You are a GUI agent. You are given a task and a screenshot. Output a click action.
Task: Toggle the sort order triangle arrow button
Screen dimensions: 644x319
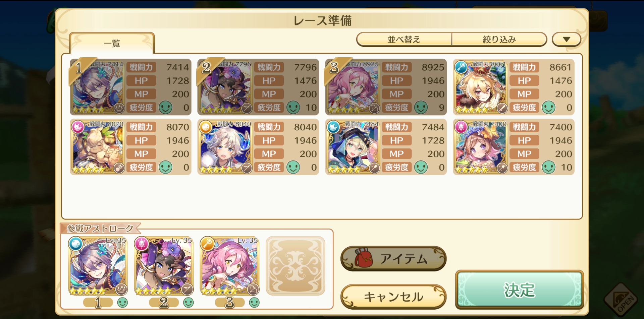click(567, 40)
